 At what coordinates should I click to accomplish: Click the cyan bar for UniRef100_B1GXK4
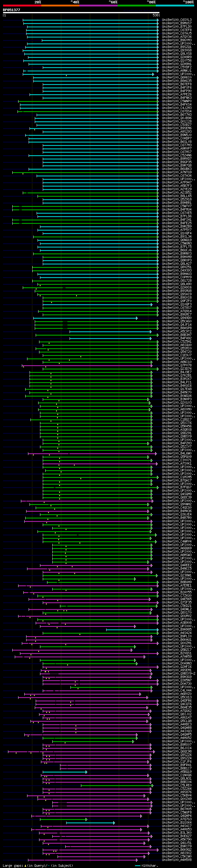click(90, 823)
